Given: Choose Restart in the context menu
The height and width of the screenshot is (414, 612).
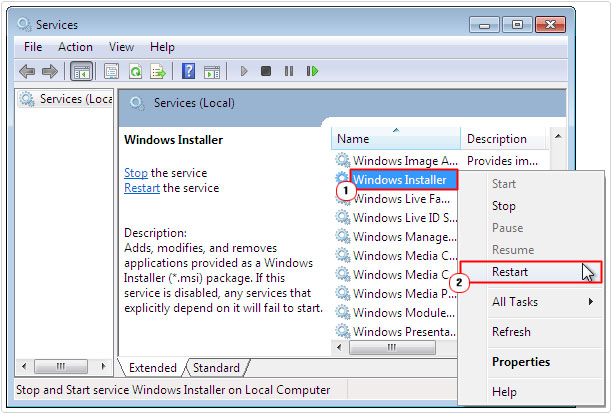Looking at the screenshot, I should click(531, 272).
